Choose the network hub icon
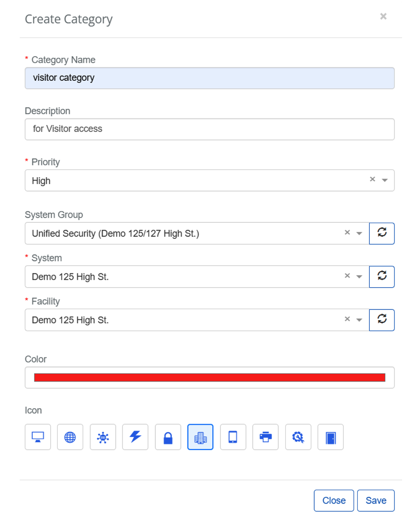The image size is (420, 526). click(103, 437)
